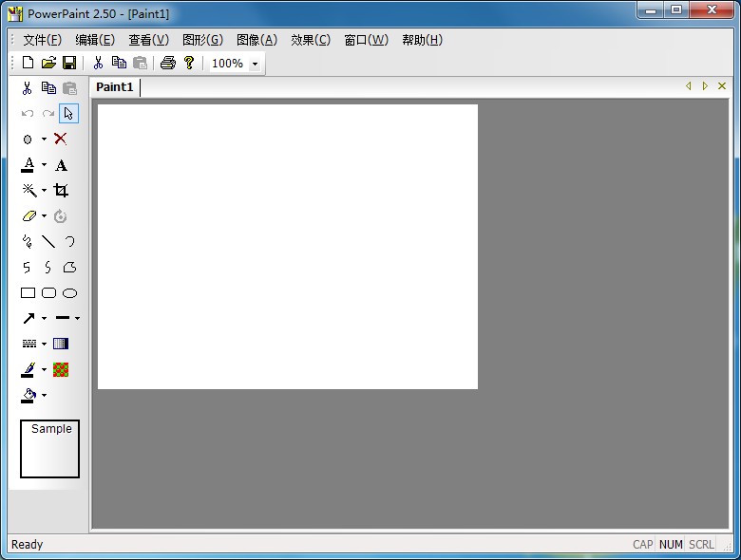Viewport: 741px width, 560px height.
Task: Close the Paint1 tab with the yellow X
Action: click(722, 86)
